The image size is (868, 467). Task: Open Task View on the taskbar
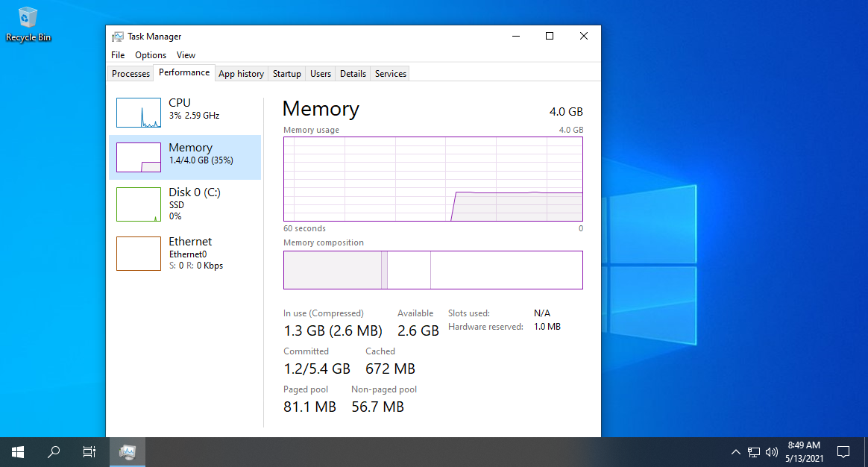click(89, 452)
